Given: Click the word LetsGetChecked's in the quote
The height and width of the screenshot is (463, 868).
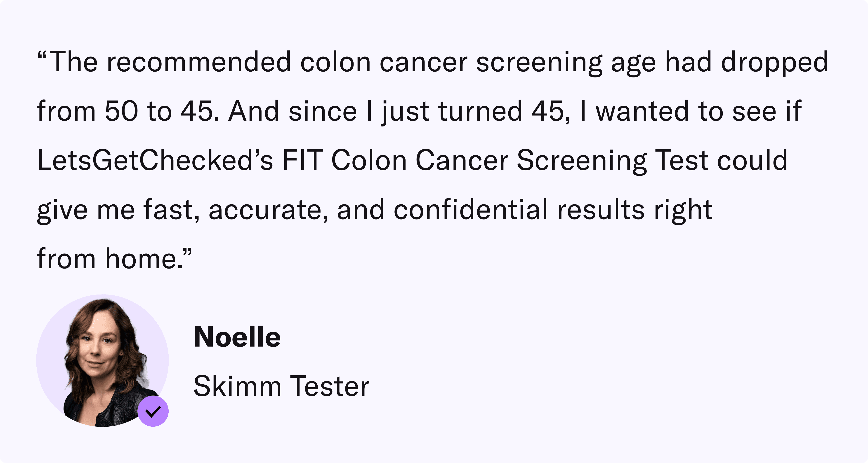Looking at the screenshot, I should pos(155,160).
